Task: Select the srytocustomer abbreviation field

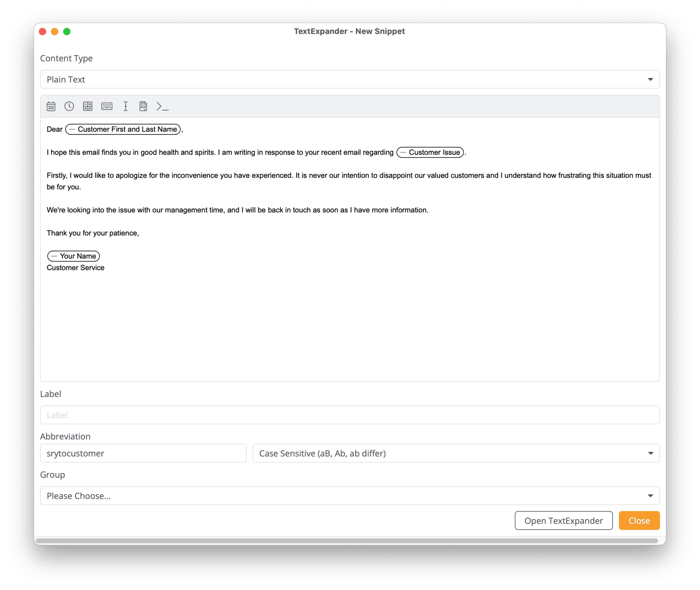Action: (x=143, y=453)
